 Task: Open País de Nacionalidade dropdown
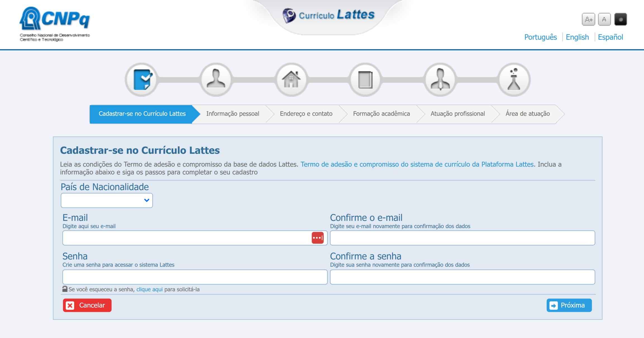pyautogui.click(x=107, y=200)
